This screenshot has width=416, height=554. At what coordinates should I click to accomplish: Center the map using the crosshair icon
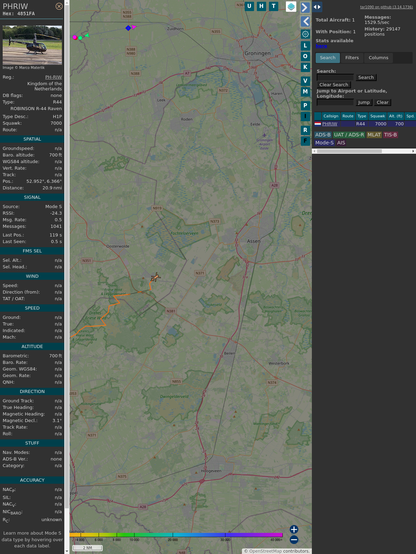(x=305, y=34)
